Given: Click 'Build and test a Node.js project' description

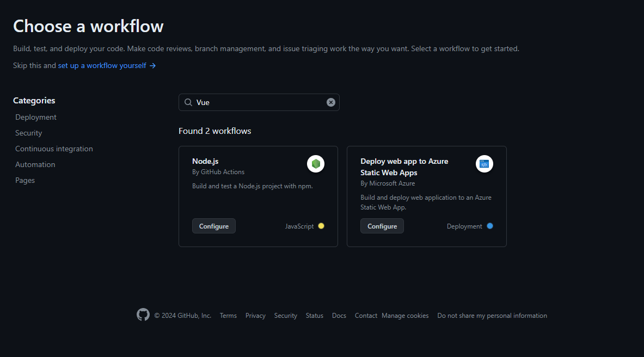Looking at the screenshot, I should [x=252, y=186].
